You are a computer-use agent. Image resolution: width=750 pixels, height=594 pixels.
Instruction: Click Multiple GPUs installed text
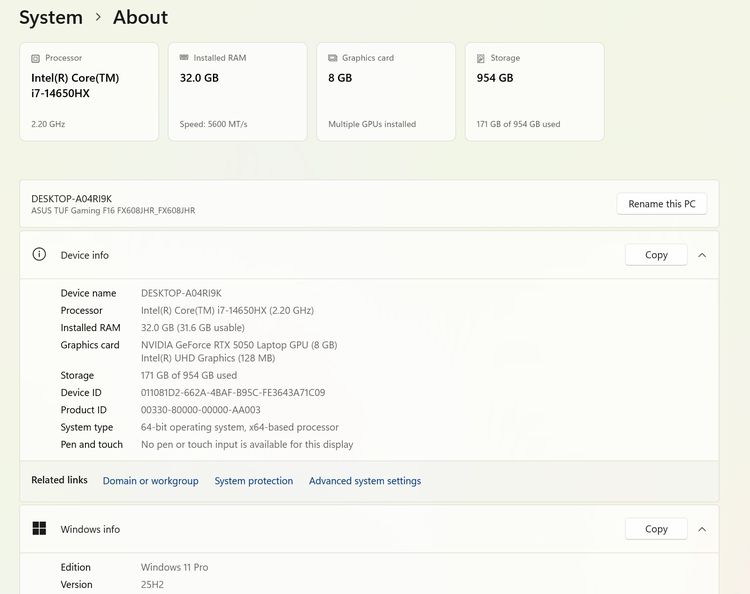pyautogui.click(x=372, y=124)
